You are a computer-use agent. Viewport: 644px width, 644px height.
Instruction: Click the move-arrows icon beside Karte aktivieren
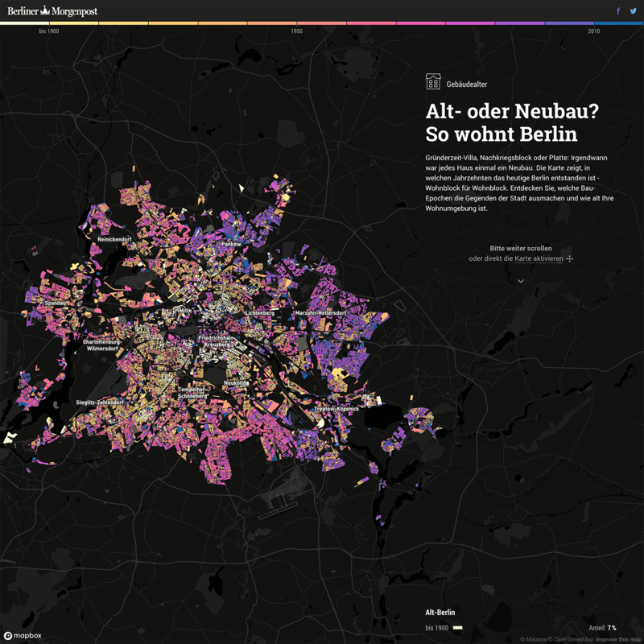coord(569,258)
